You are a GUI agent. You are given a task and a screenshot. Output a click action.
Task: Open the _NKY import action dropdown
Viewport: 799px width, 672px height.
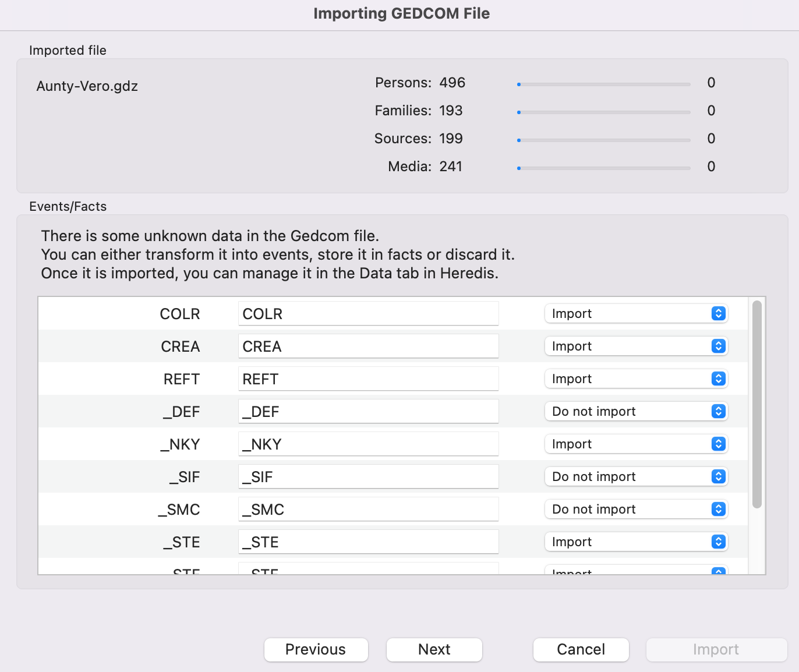coord(636,444)
